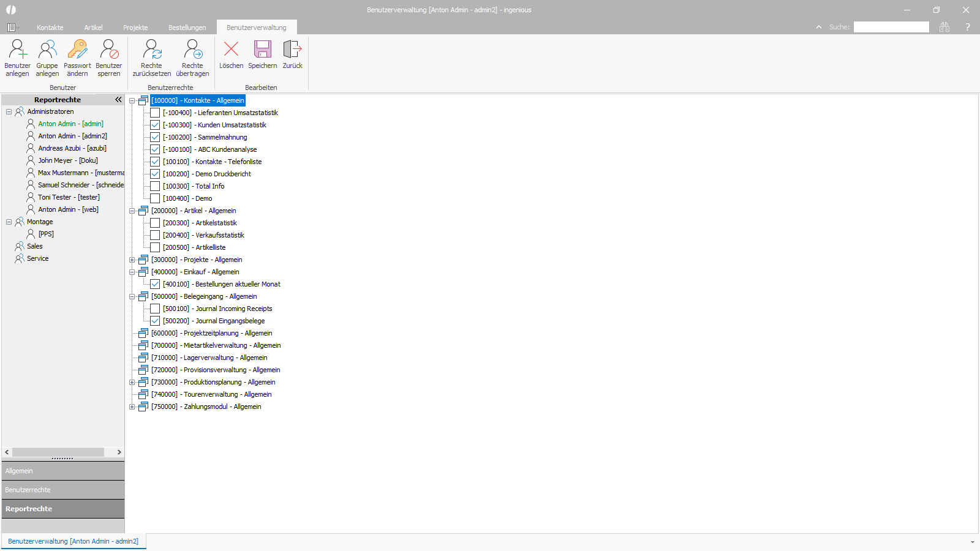The height and width of the screenshot is (551, 980).
Task: Select the Allgemein navigation section
Action: click(63, 471)
